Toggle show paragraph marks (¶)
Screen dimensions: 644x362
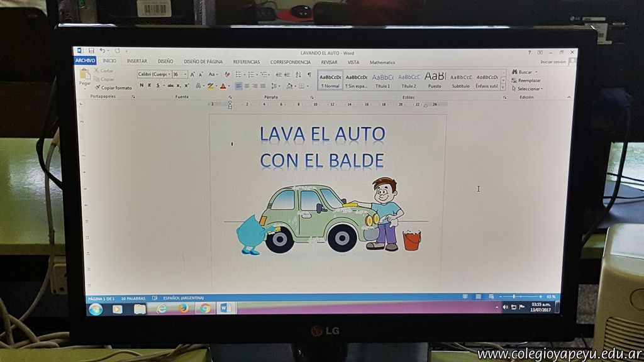point(309,74)
